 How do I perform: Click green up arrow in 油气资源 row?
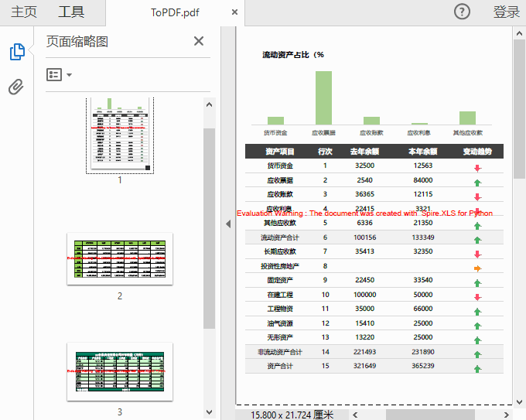[478, 326]
